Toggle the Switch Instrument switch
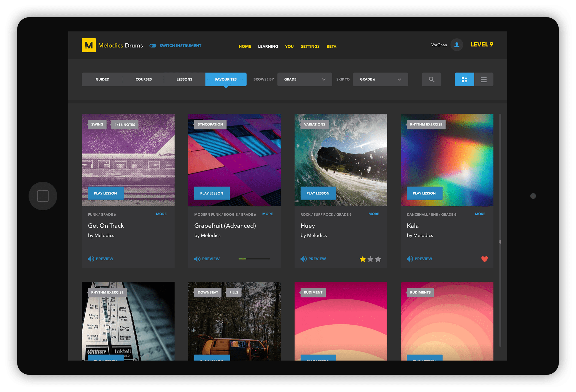 click(153, 46)
